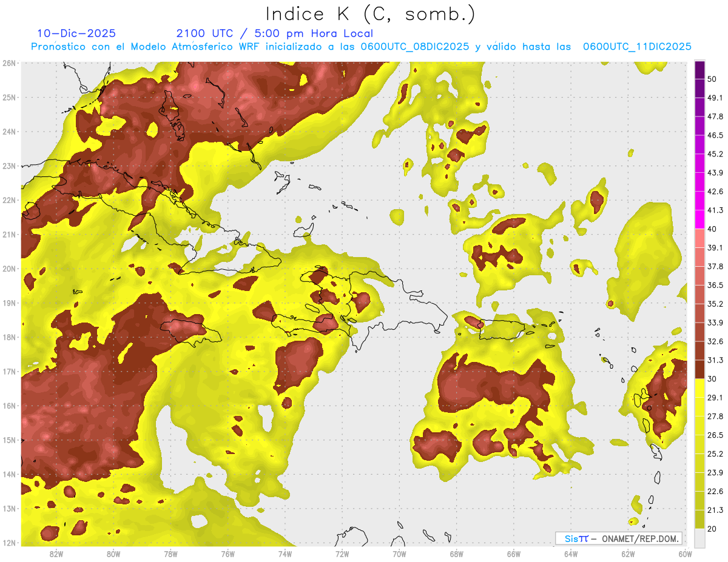
Task: Click the colorbar value "37.8"
Action: [715, 266]
